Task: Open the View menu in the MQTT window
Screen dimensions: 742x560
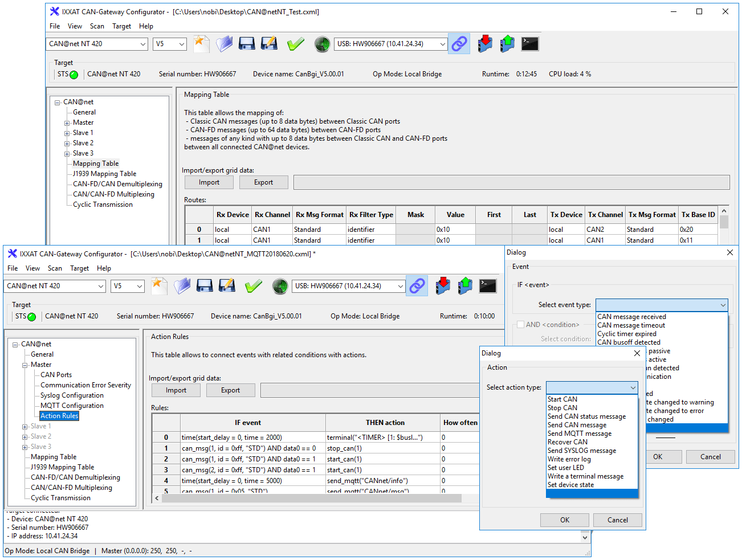Action: [32, 268]
